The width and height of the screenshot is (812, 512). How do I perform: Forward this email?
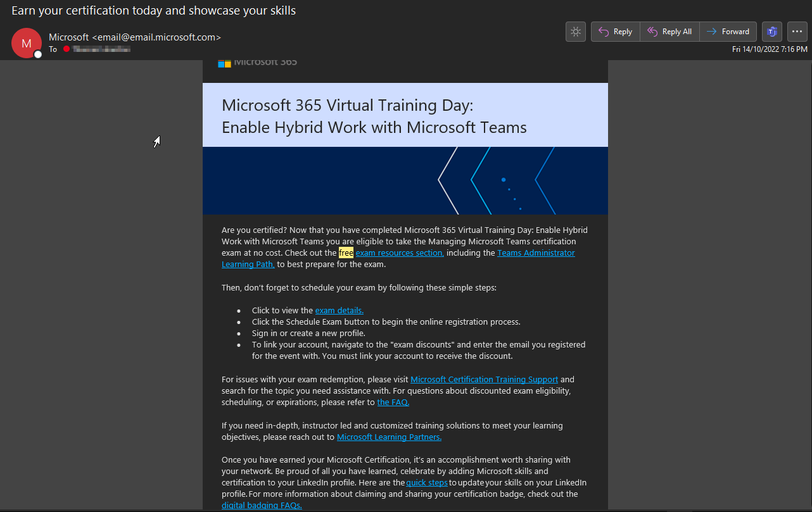click(x=728, y=32)
